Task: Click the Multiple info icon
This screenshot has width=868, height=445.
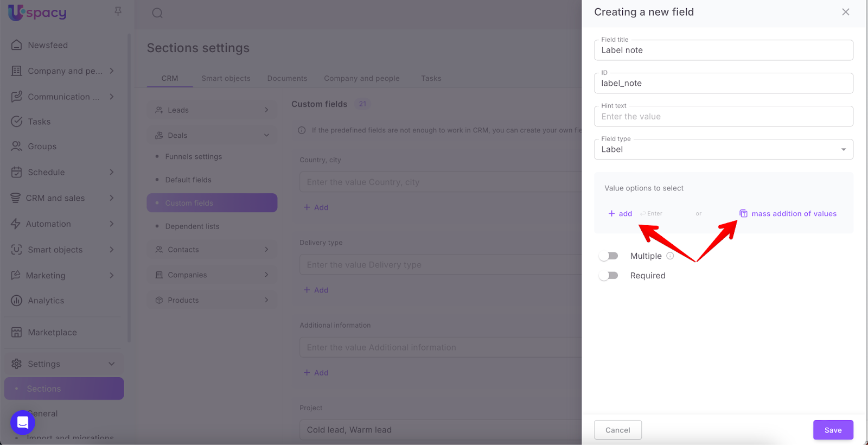Action: (x=670, y=256)
